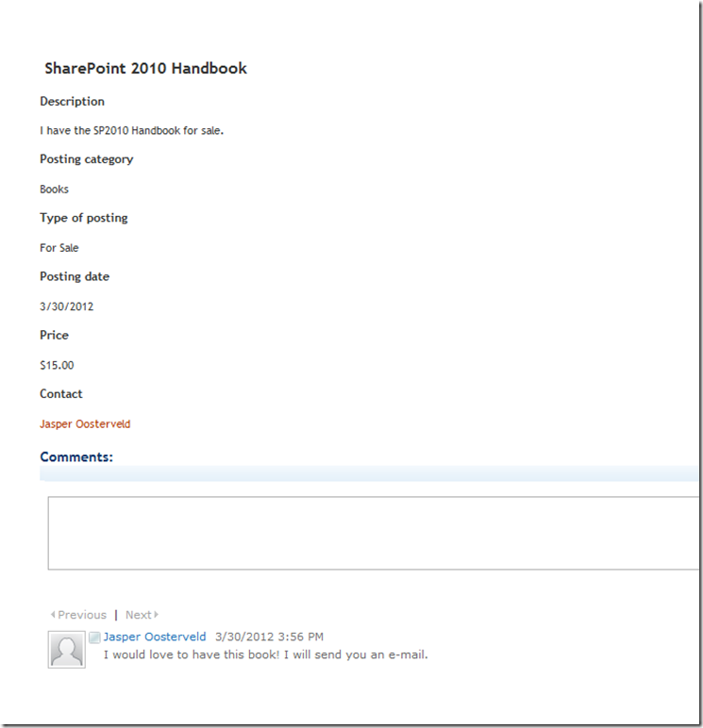703x728 pixels.
Task: Go to Next comments page
Action: [x=139, y=615]
